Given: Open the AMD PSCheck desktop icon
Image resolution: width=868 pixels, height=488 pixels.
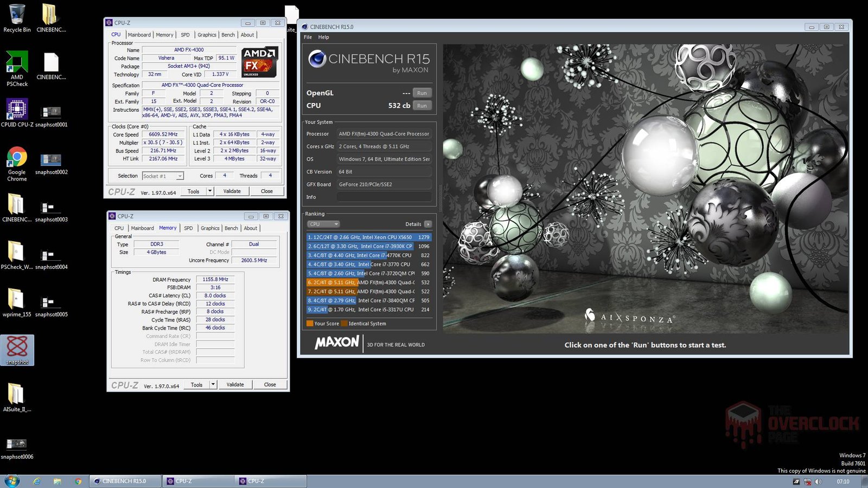Looking at the screenshot, I should [17, 65].
